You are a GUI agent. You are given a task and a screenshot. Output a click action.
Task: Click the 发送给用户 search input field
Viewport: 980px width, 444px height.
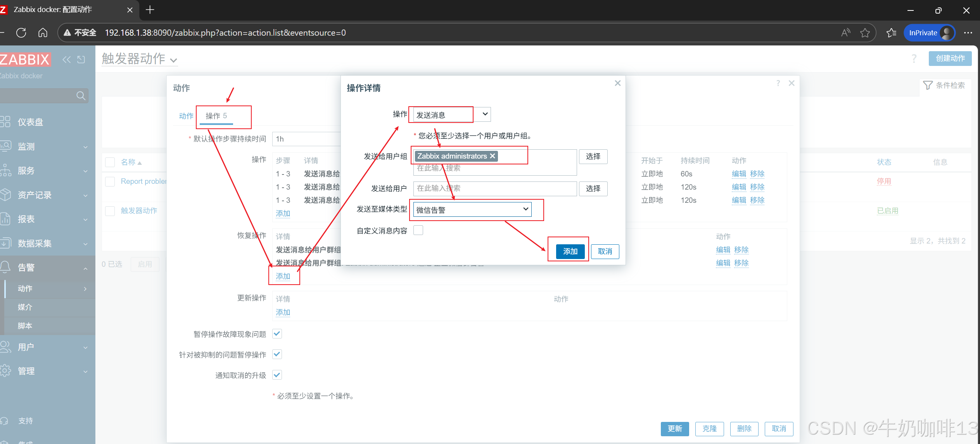click(x=494, y=188)
